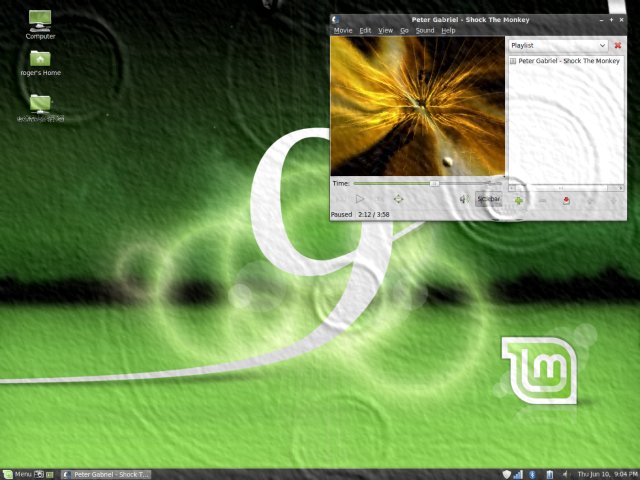The height and width of the screenshot is (480, 640).
Task: Remove the selected track with the minus icon
Action: 542,200
